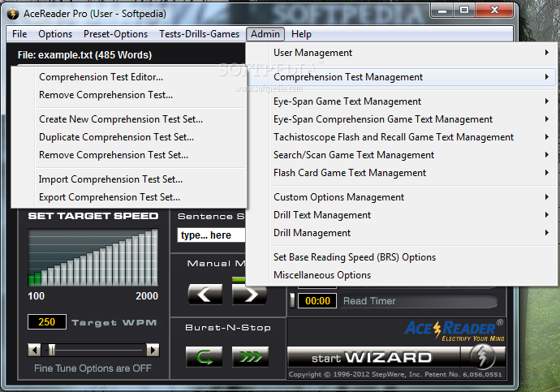Click the manual mode back arrow

(205, 294)
